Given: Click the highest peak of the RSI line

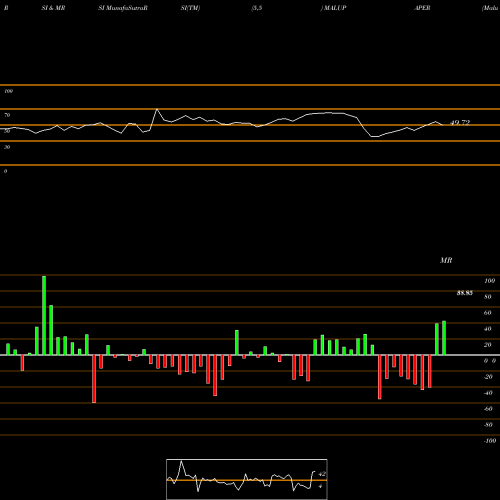Looking at the screenshot, I should (157, 109).
